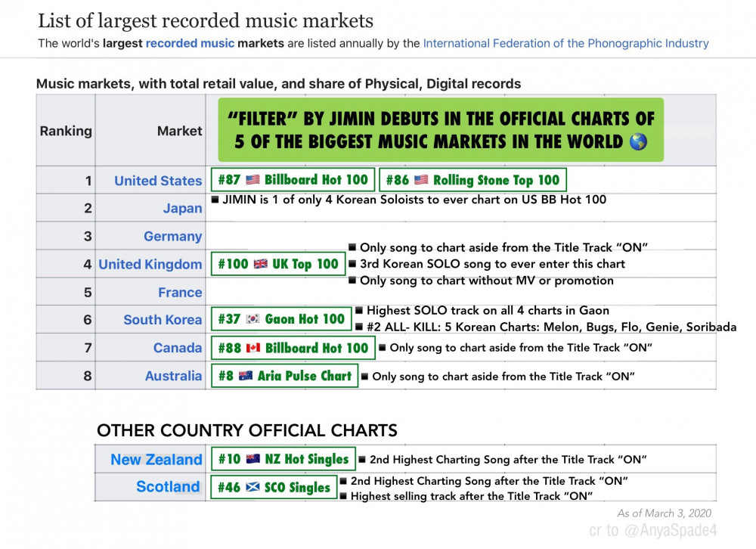756x549 pixels.
Task: Open the Australia market link
Action: 174,376
